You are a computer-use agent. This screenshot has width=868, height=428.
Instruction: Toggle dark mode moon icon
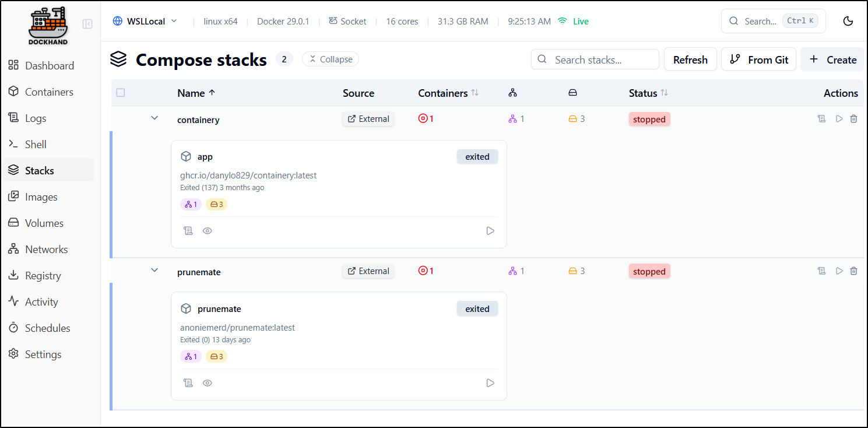(x=848, y=21)
